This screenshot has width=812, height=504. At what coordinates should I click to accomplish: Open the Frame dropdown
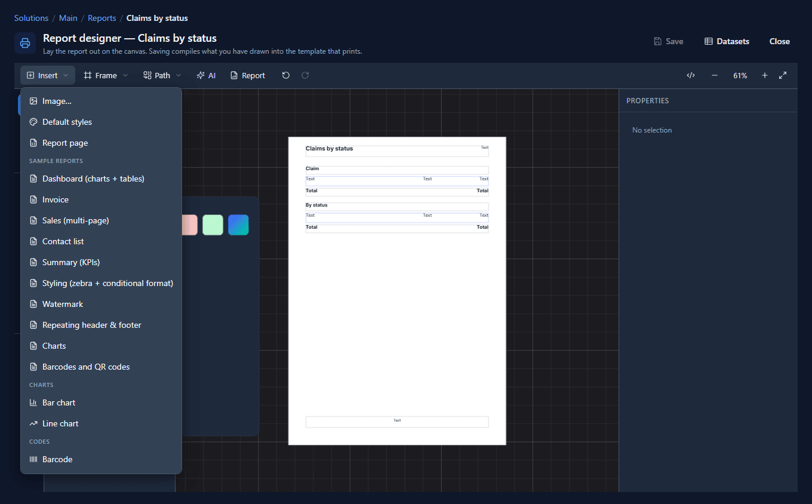click(106, 75)
